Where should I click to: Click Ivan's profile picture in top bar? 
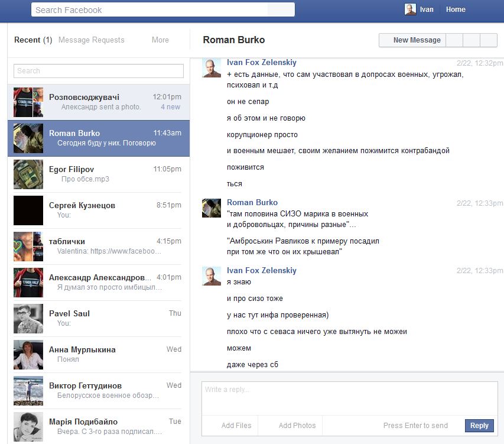pos(410,9)
